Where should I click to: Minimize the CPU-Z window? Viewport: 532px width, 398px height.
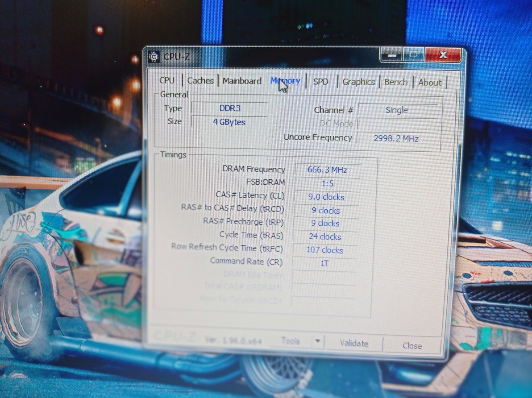392,55
